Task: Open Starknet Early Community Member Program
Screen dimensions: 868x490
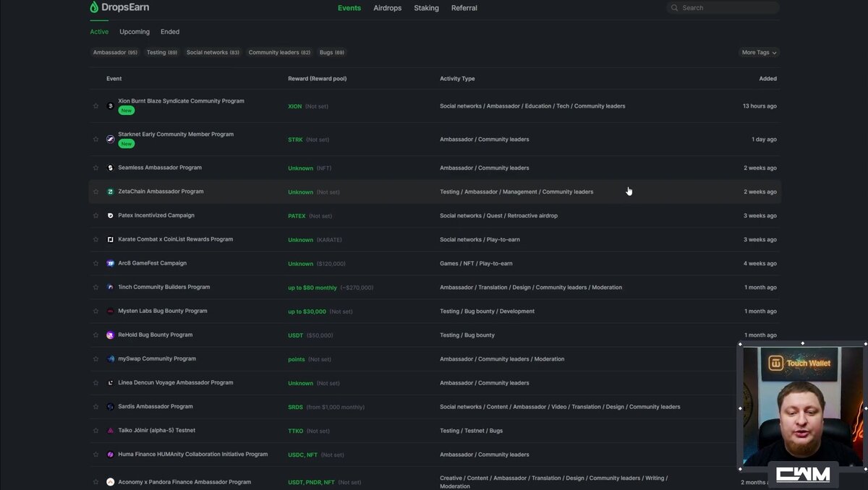Action: coord(176,134)
